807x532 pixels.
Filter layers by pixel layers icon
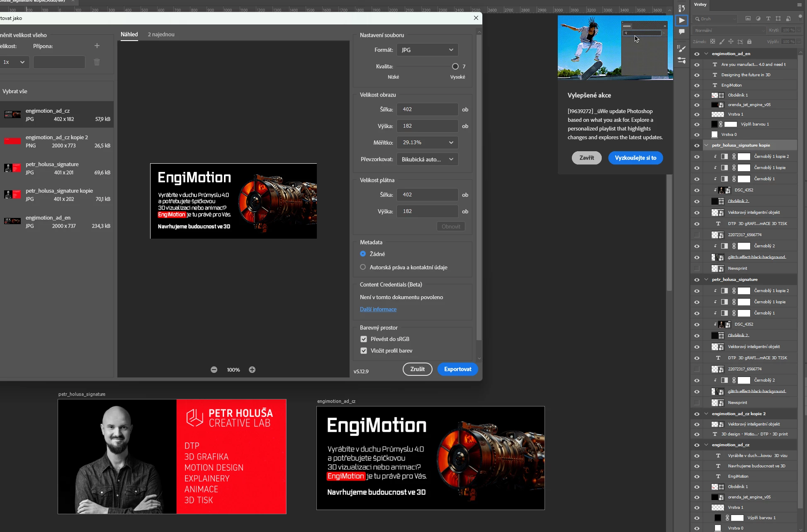coord(748,19)
